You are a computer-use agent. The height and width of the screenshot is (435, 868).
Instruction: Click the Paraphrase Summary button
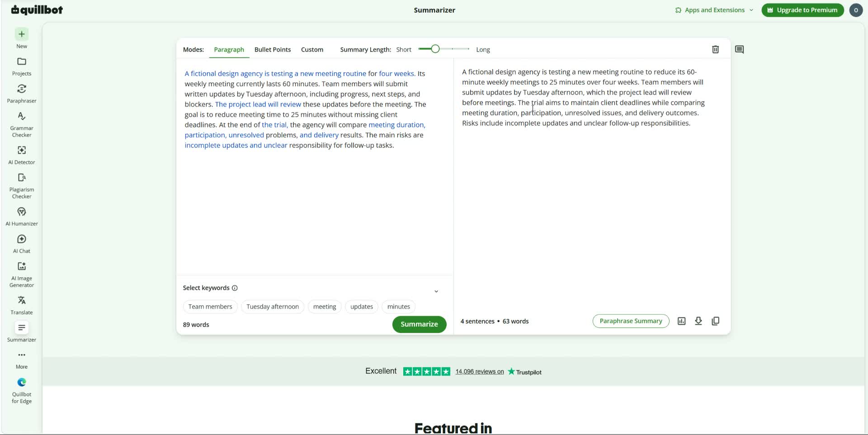click(631, 321)
